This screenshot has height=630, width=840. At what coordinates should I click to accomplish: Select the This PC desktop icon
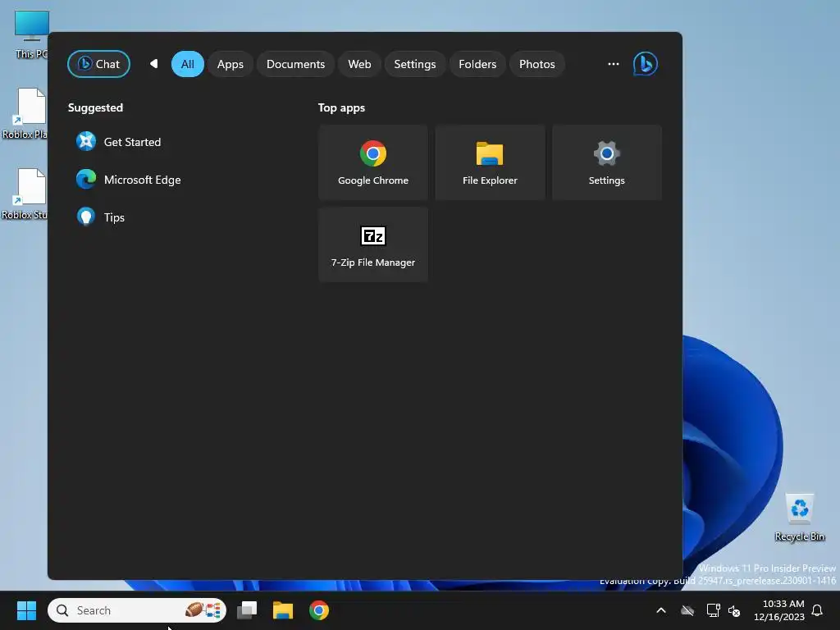(x=31, y=34)
